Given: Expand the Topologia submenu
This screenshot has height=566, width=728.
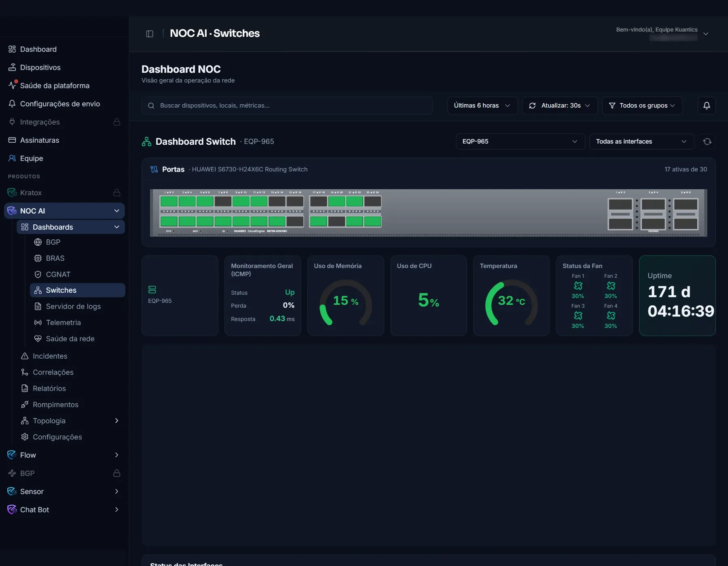Looking at the screenshot, I should [x=117, y=421].
